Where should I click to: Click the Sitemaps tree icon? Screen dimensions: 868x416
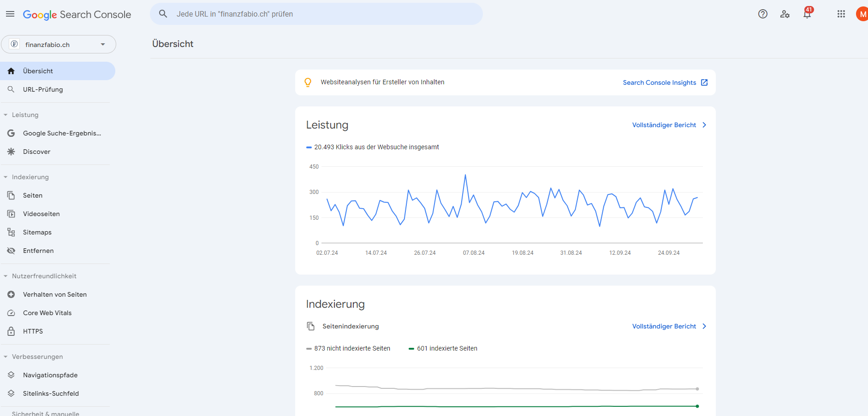tap(11, 232)
